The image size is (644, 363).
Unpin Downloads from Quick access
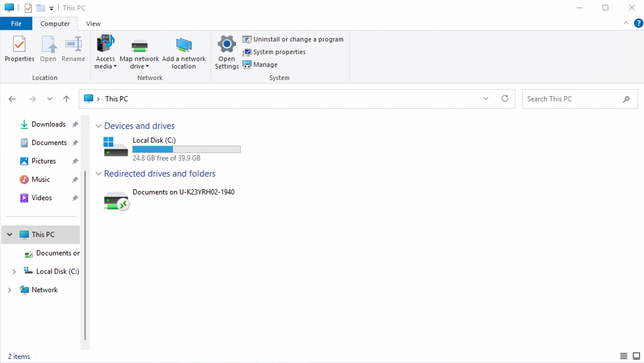pos(75,124)
